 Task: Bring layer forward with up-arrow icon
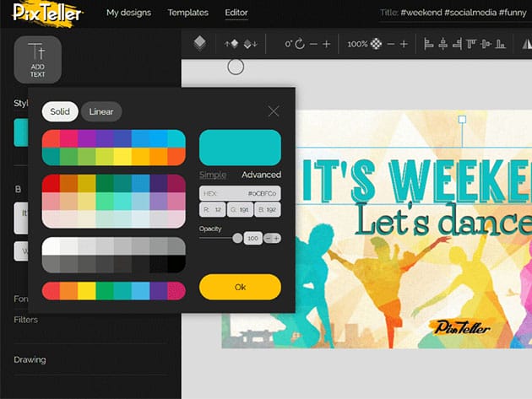[231, 44]
